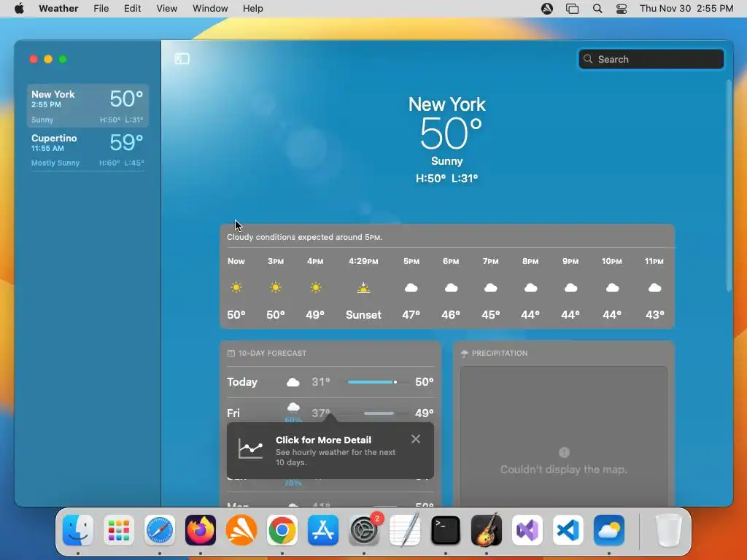Click the 6PM cloud icon
This screenshot has height=560, width=747.
pos(451,287)
